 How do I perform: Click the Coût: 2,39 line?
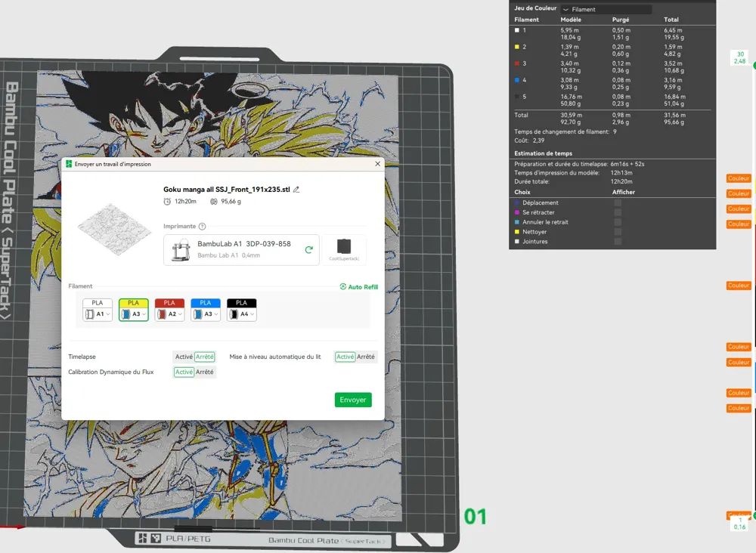(529, 141)
